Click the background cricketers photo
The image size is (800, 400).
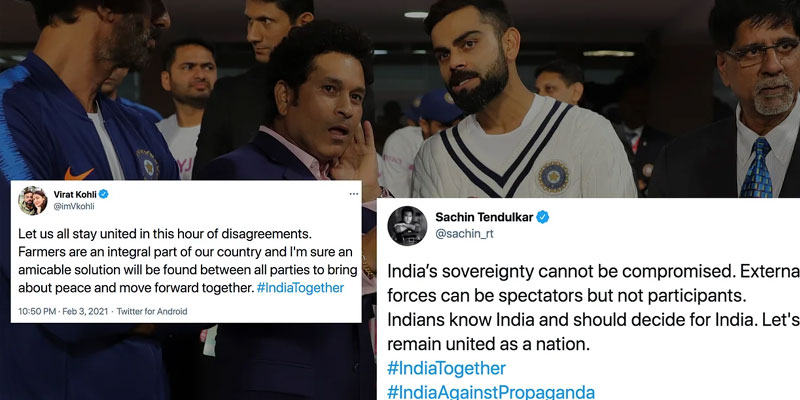[x=400, y=92]
